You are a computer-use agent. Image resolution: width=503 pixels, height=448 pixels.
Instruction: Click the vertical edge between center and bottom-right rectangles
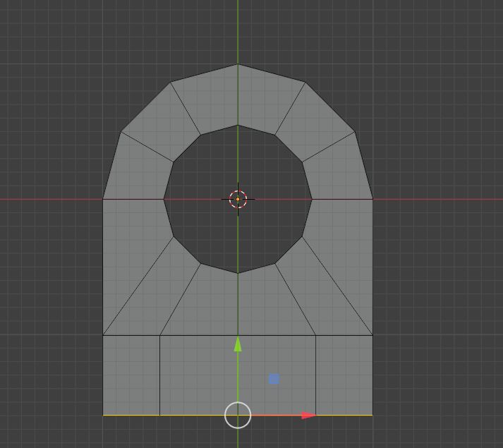(x=315, y=375)
